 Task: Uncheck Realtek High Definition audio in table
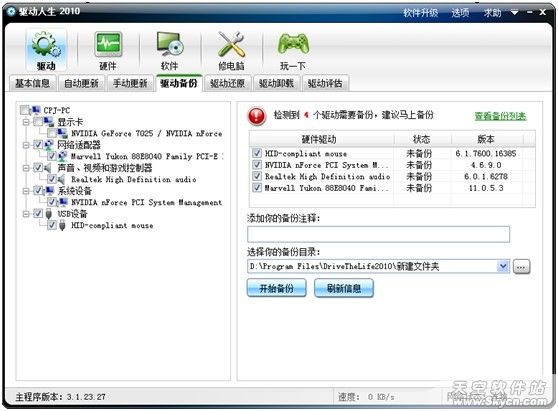pos(257,176)
